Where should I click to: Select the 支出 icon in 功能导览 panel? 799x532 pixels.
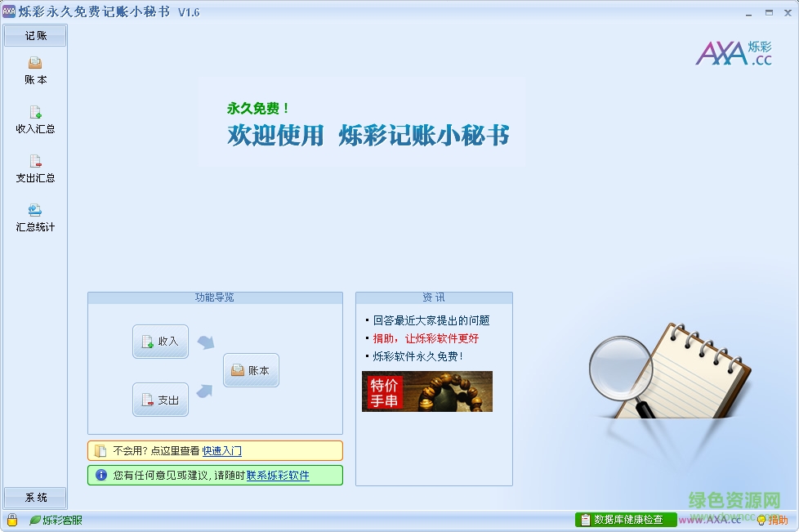point(159,399)
